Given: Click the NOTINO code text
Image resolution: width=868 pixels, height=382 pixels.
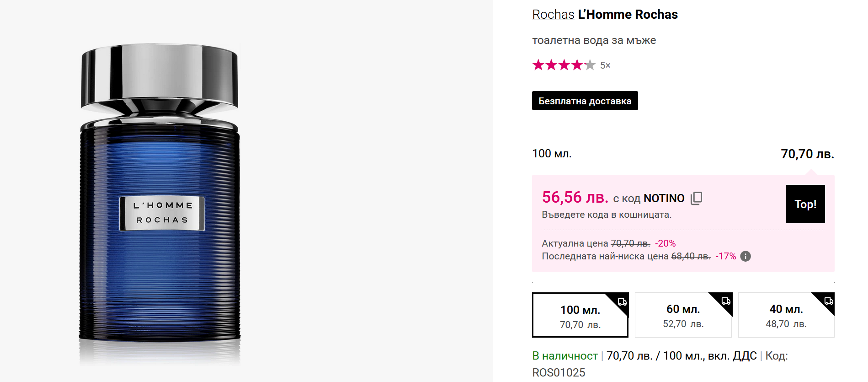Looking at the screenshot, I should [x=664, y=198].
